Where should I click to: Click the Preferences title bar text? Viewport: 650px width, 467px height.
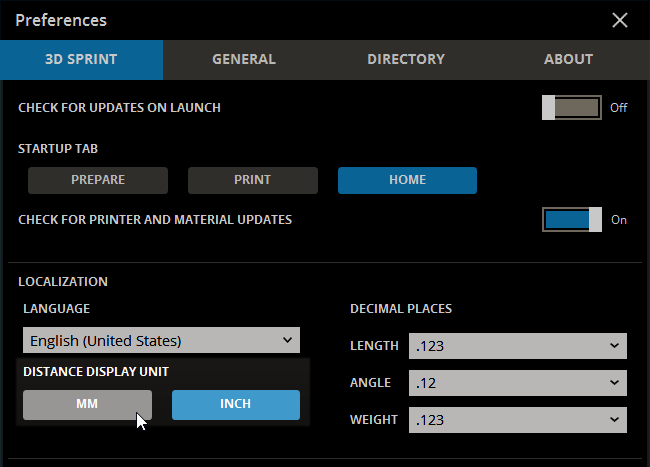(x=61, y=20)
